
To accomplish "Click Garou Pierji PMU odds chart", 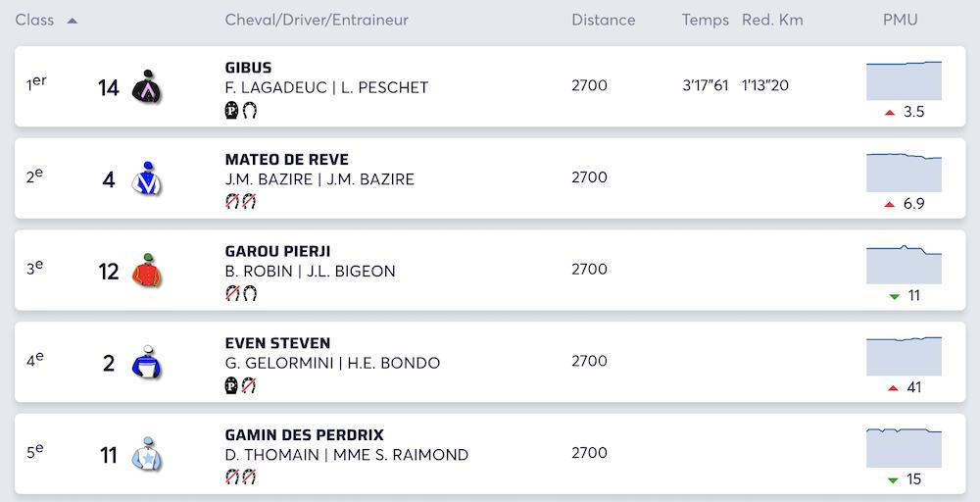I will click(x=904, y=264).
